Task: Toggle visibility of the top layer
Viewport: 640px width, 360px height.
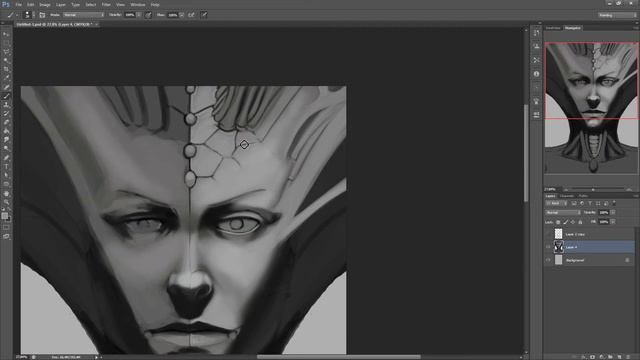Action: (548, 234)
